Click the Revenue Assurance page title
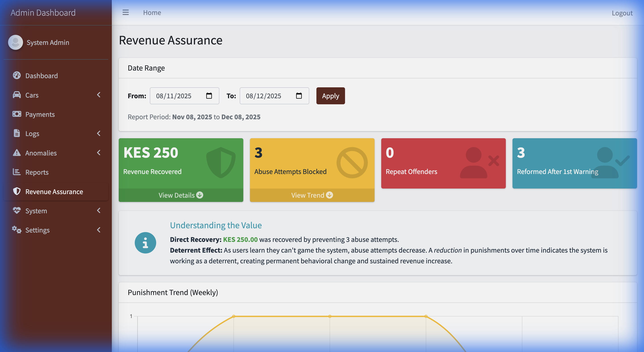 click(170, 40)
